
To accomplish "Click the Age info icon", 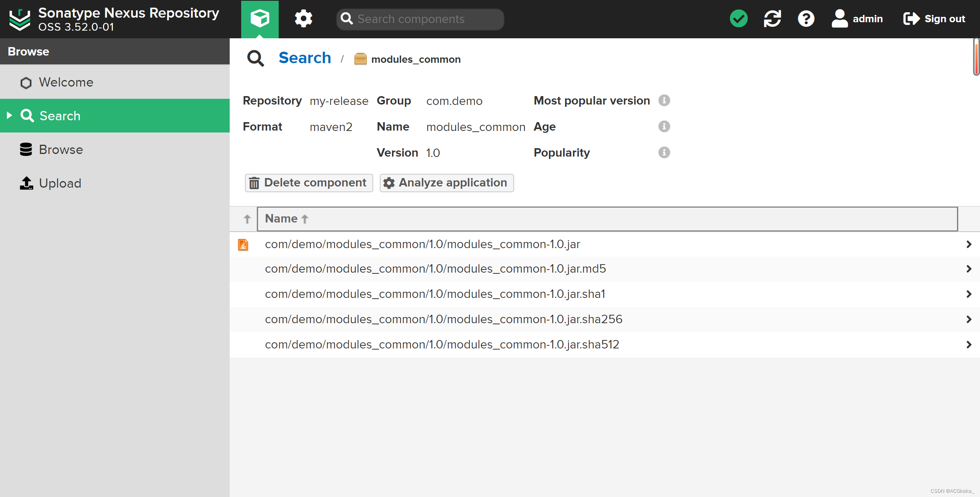I will coord(664,126).
